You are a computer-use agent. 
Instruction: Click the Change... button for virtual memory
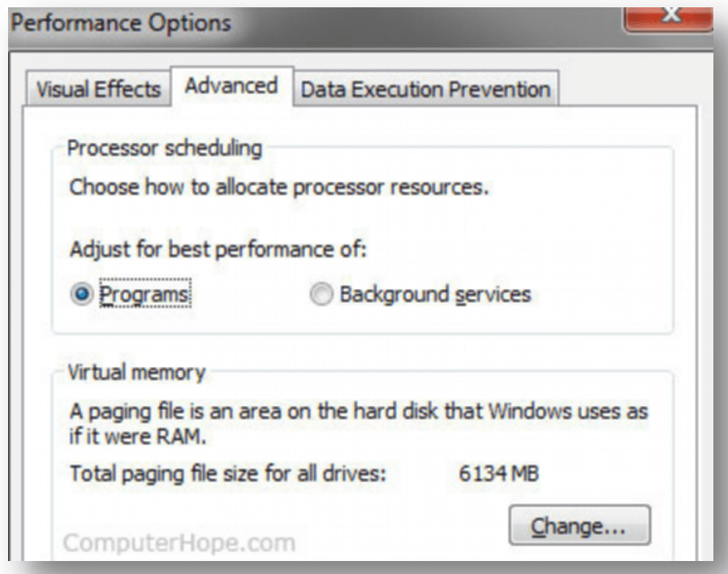(x=579, y=526)
